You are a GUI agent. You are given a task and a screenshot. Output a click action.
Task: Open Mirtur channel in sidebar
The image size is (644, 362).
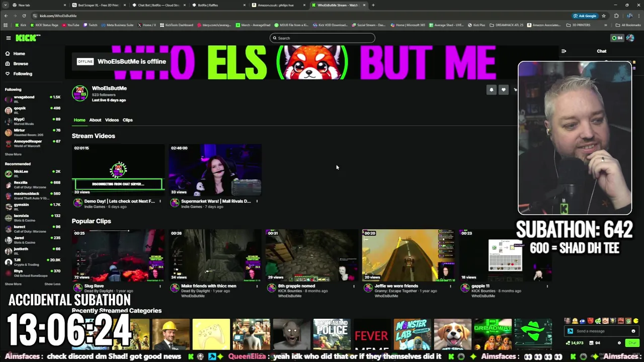[x=32, y=132]
